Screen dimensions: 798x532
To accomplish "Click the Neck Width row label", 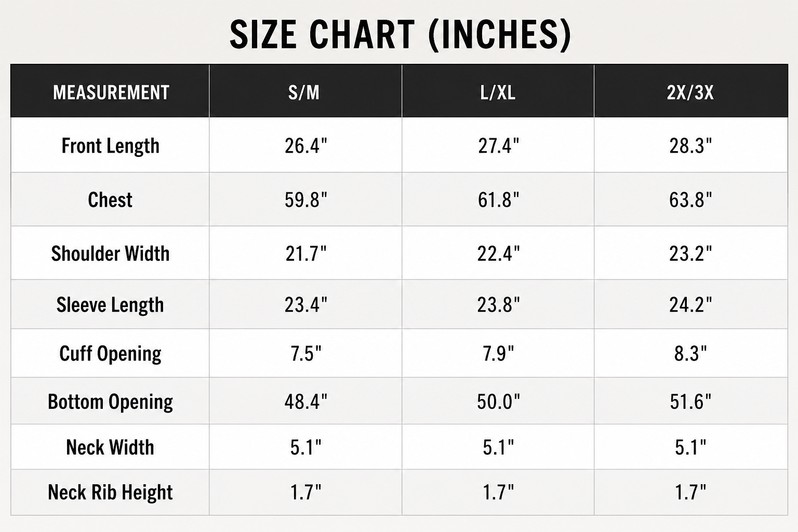I will point(110,447).
